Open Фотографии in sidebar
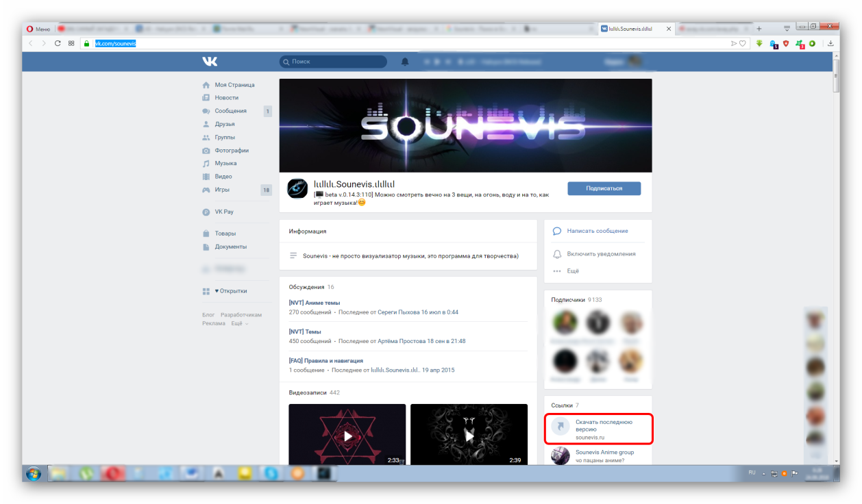 (232, 150)
